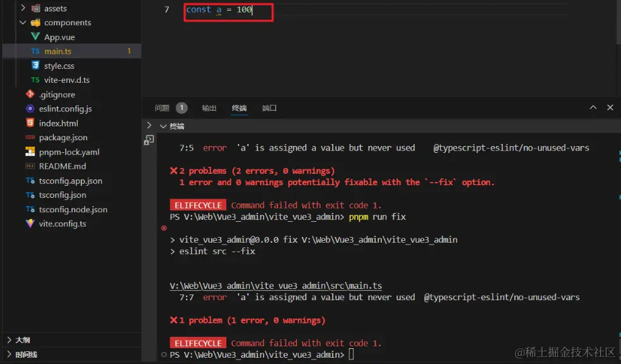Collapse the 终端 terminal group chevron
621x364 pixels.
pos(163,126)
